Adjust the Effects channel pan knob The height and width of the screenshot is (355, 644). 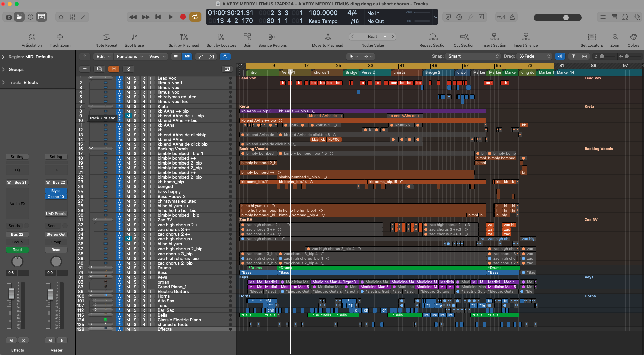(17, 261)
